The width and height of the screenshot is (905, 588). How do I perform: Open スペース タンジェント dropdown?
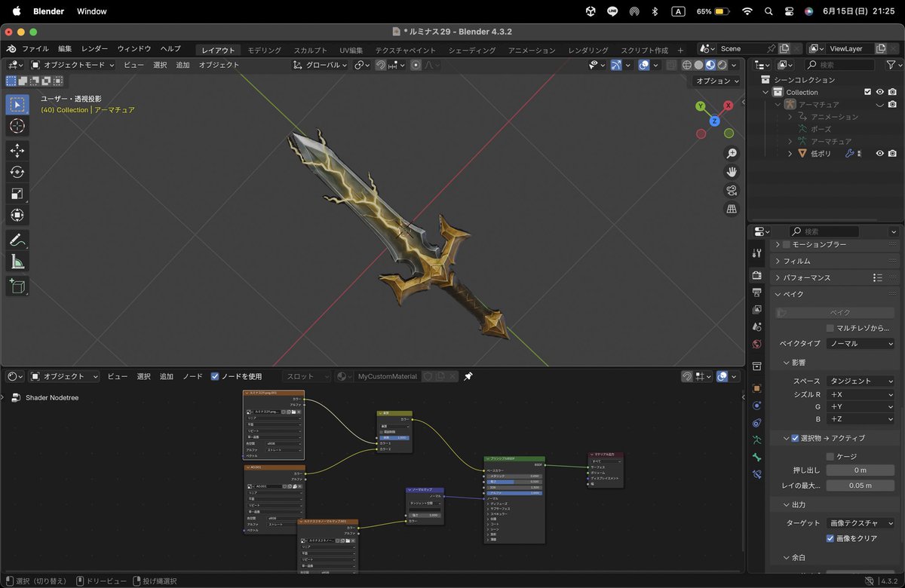(860, 381)
